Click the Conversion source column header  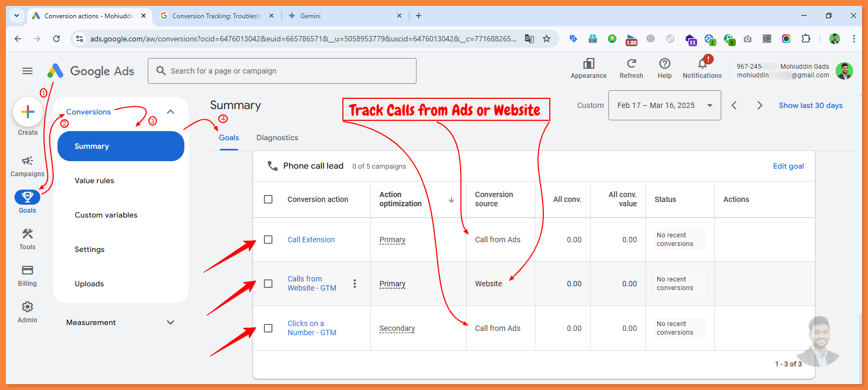[x=494, y=199]
